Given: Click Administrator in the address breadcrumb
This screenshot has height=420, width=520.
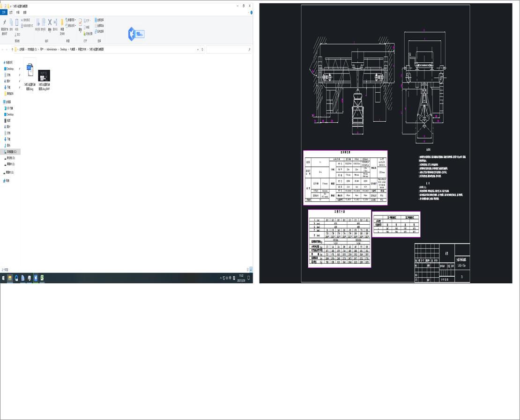Looking at the screenshot, I should tap(52, 49).
